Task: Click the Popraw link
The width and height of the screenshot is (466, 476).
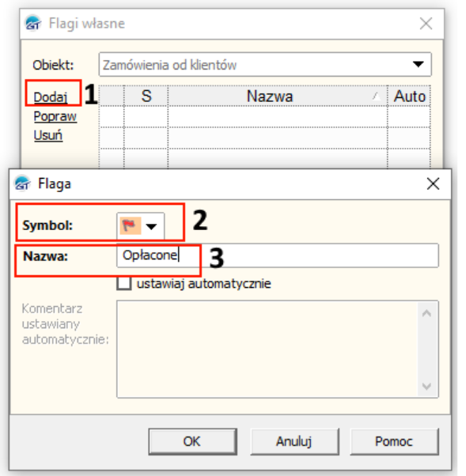Action: pyautogui.click(x=55, y=116)
